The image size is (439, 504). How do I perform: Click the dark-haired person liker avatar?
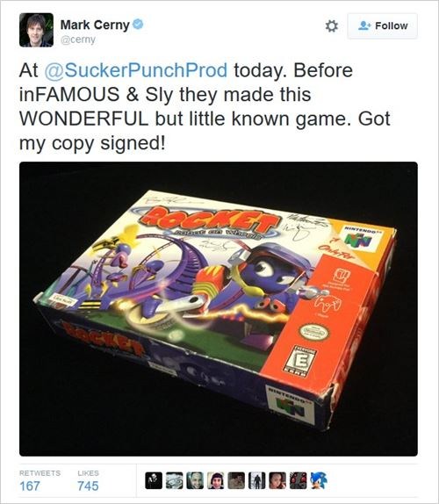click(215, 481)
